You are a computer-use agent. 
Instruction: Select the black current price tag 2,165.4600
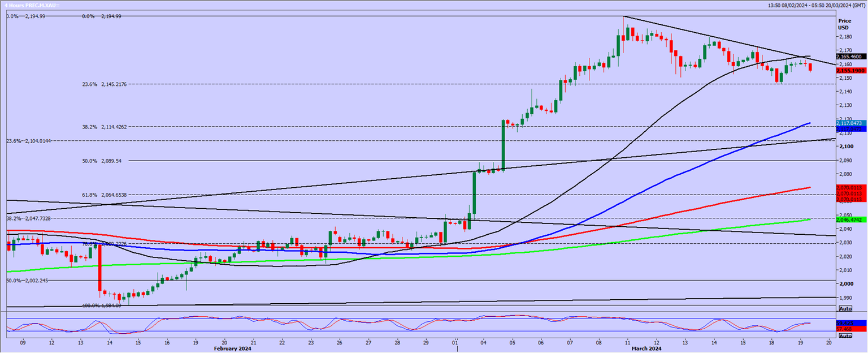point(849,57)
